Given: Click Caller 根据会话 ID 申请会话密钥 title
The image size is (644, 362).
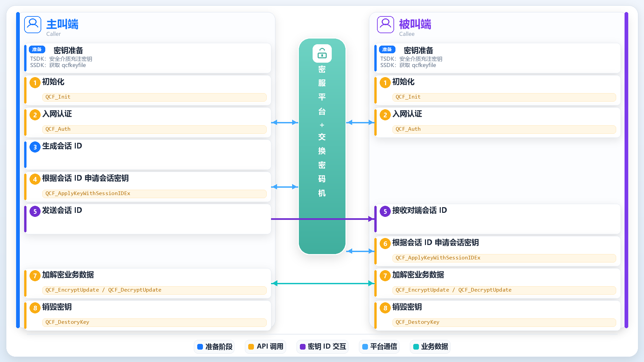Looking at the screenshot, I should click(86, 178).
